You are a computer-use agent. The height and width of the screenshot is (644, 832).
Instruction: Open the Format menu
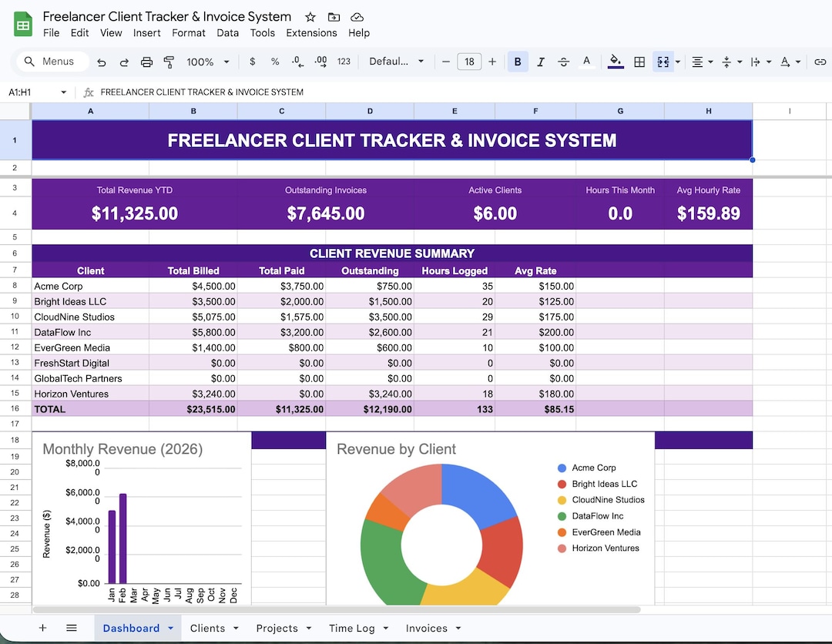[189, 33]
